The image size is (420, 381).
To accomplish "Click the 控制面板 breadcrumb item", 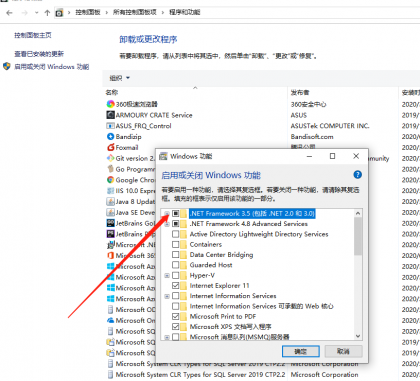I will point(88,12).
